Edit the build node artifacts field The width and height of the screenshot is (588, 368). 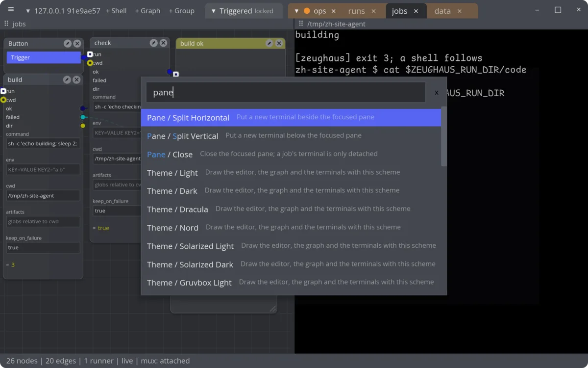point(43,221)
